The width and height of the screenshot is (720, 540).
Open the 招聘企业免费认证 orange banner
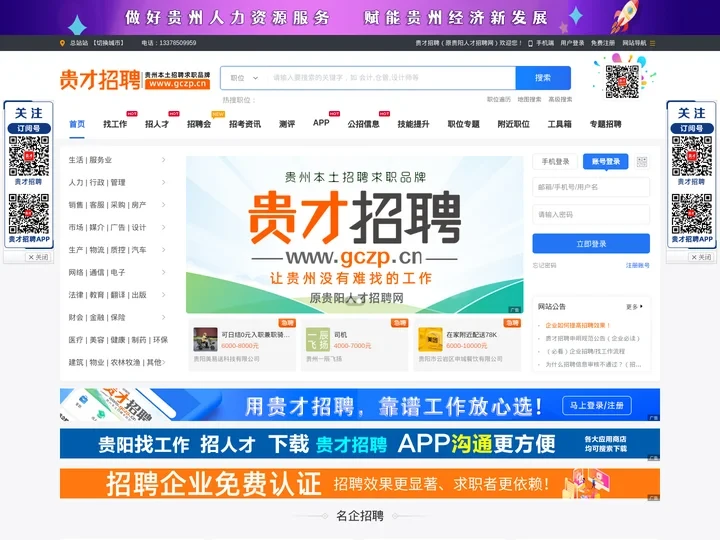(x=360, y=484)
